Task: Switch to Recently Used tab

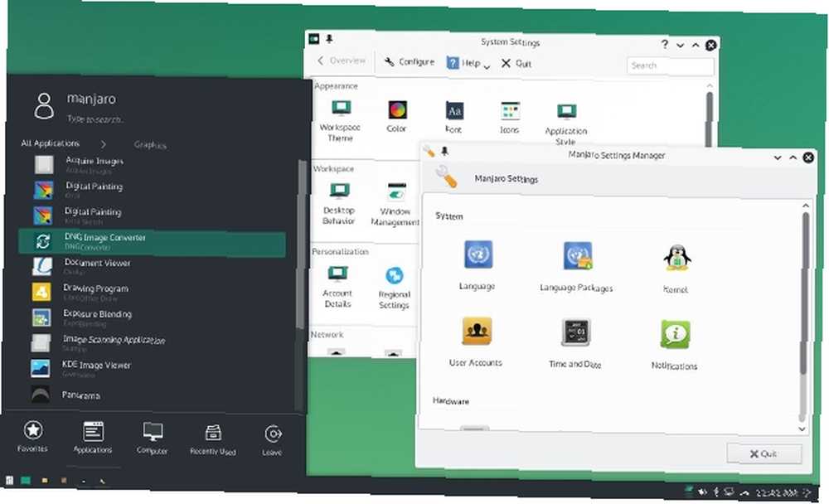Action: [x=213, y=440]
